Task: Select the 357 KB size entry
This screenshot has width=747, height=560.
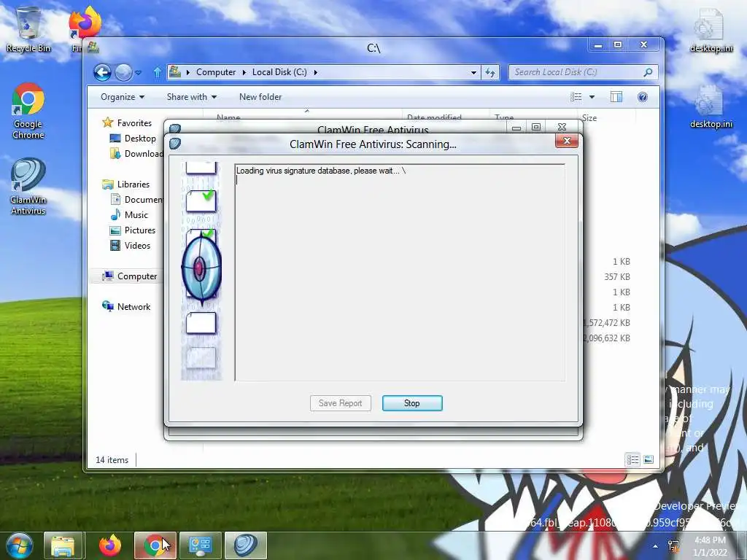Action: [x=617, y=276]
